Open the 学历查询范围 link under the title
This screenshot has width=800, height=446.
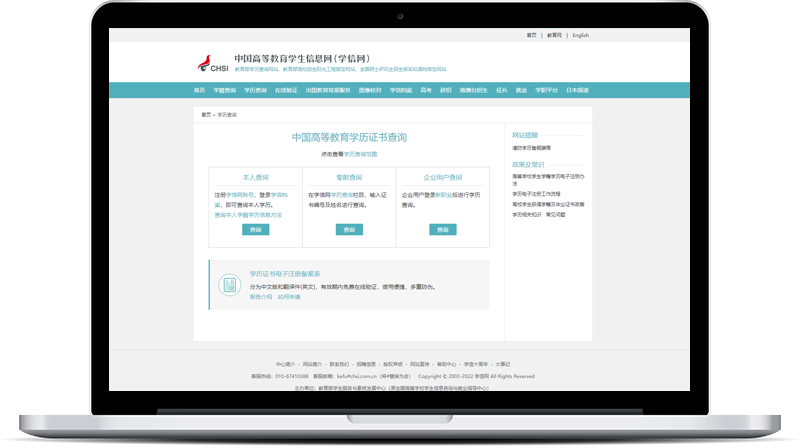pyautogui.click(x=360, y=154)
